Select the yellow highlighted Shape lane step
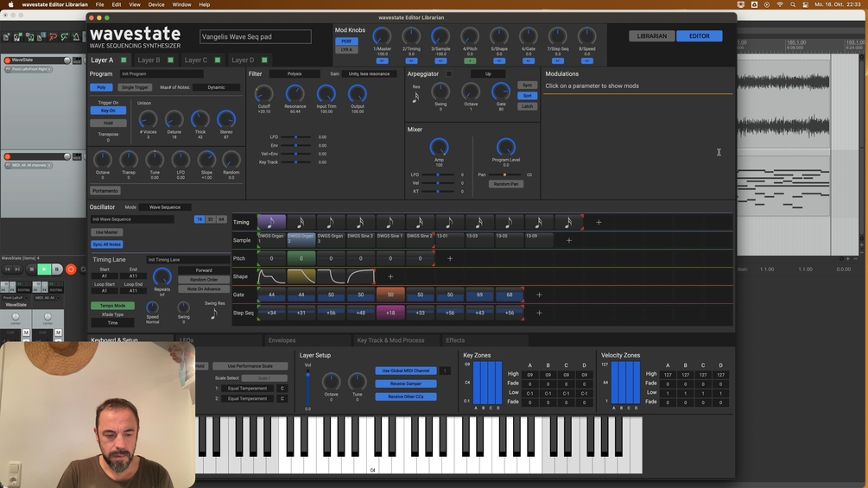The width and height of the screenshot is (868, 488). 301,276
